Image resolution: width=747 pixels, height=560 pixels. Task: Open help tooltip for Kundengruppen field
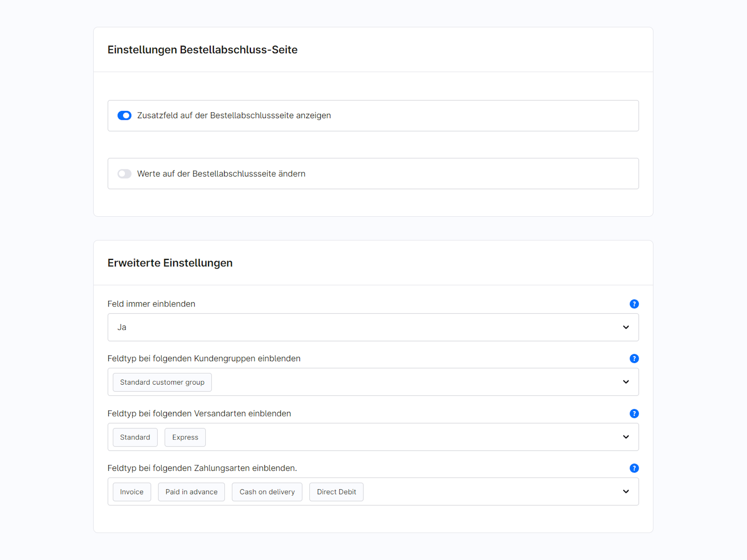click(634, 359)
